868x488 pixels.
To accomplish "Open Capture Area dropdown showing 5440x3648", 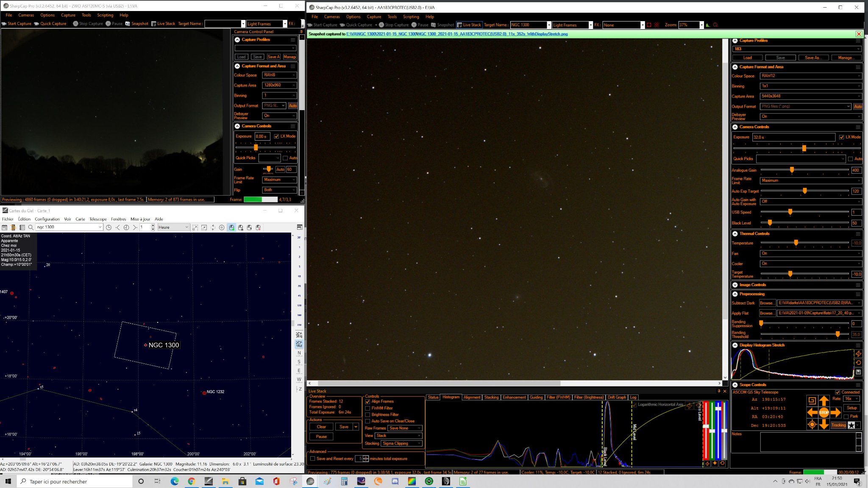I will 811,96.
